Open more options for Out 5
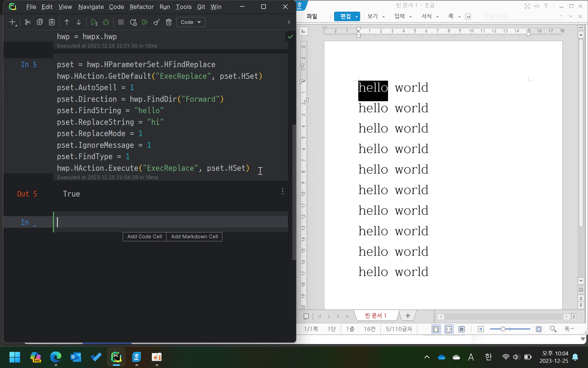Viewport: 588px width, 368px height. 283,191
